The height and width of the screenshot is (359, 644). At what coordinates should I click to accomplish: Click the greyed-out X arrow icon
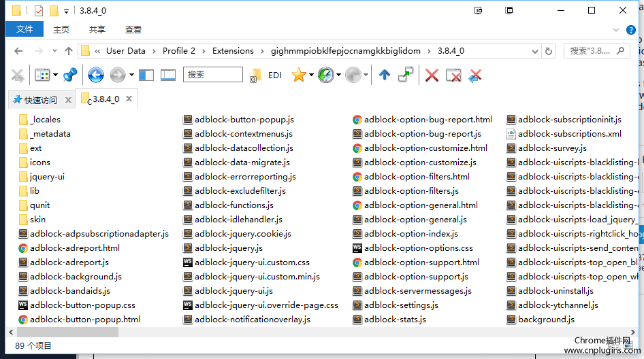click(17, 75)
